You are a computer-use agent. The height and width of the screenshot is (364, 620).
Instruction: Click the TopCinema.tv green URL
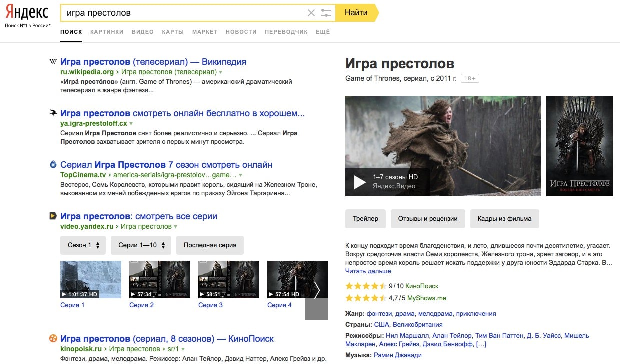point(83,175)
